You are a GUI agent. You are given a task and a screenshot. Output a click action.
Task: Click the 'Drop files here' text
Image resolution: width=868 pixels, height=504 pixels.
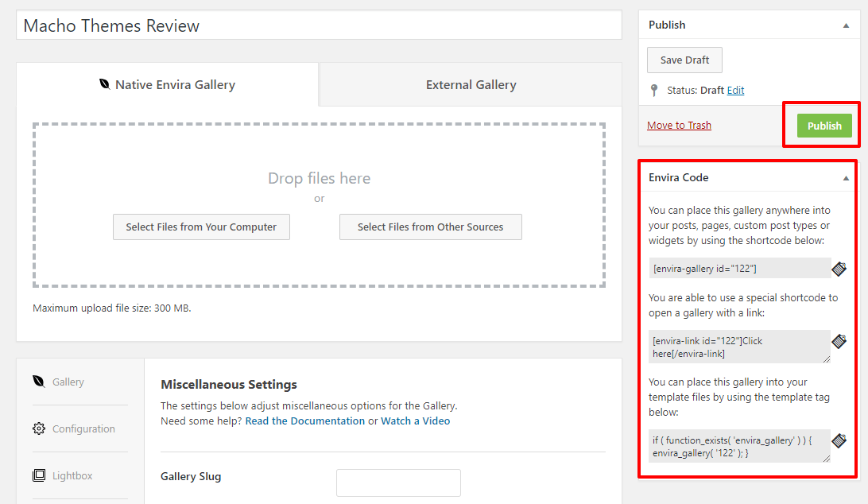pos(319,178)
